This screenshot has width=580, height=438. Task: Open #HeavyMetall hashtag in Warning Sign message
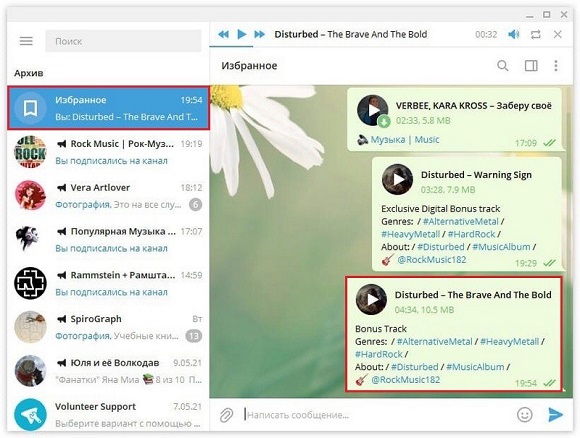click(x=411, y=234)
